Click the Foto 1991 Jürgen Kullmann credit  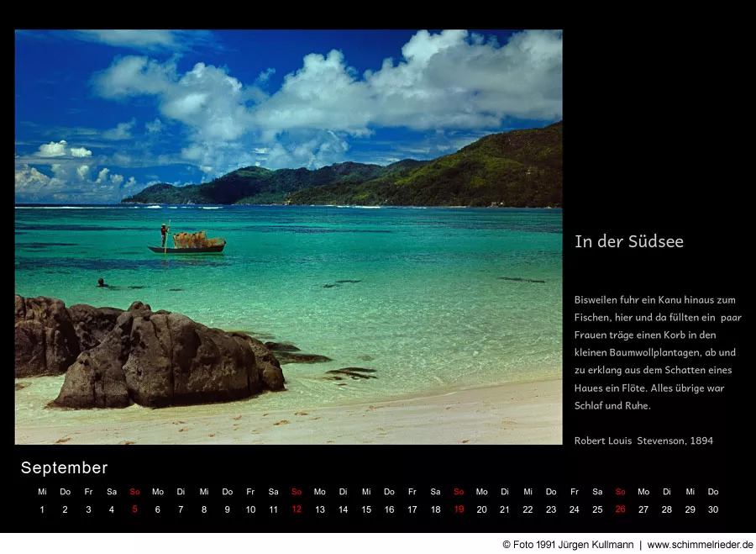[567, 545]
